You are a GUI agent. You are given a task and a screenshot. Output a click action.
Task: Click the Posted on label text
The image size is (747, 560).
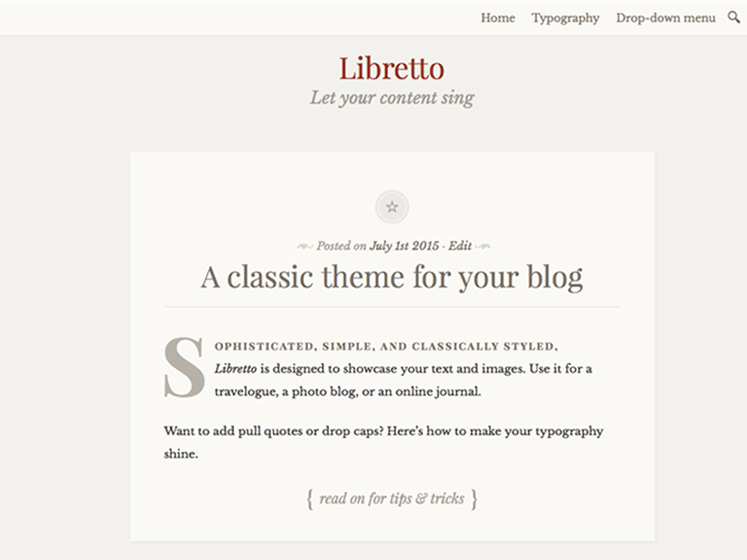click(x=341, y=246)
